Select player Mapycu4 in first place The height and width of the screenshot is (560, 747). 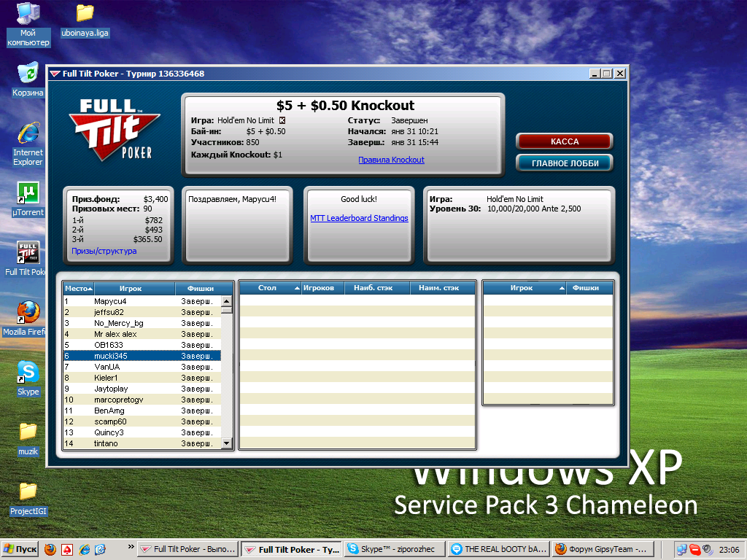(142, 301)
